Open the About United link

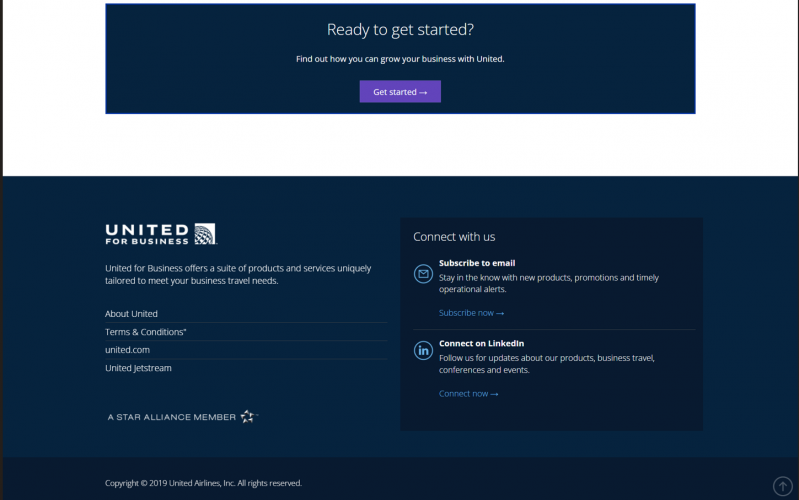[x=131, y=314]
